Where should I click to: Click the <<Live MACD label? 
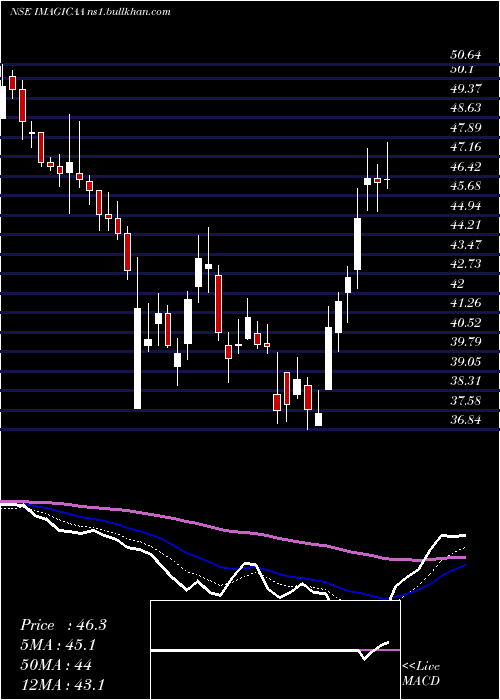pyautogui.click(x=421, y=674)
